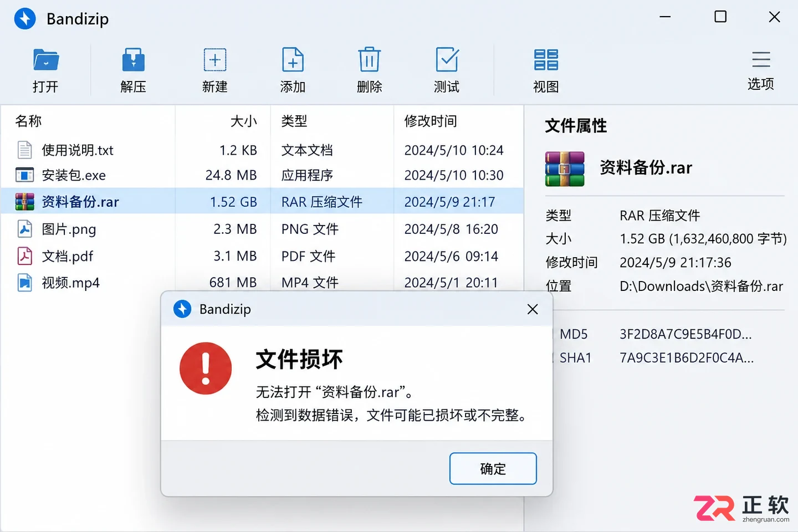Image resolution: width=798 pixels, height=532 pixels.
Task: Open an archive with the 打开 toolbar icon
Action: click(46, 60)
